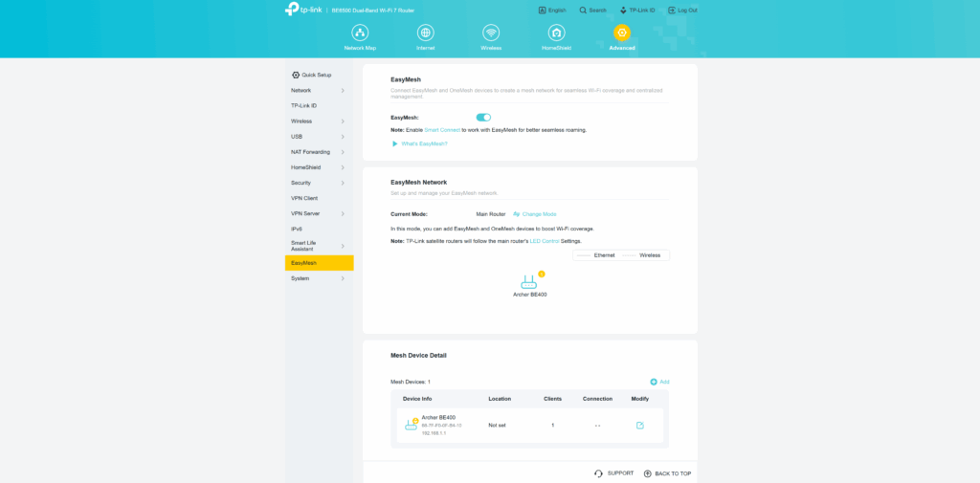This screenshot has height=483, width=980.
Task: Click the IP address 192.168.1.1
Action: click(x=433, y=433)
